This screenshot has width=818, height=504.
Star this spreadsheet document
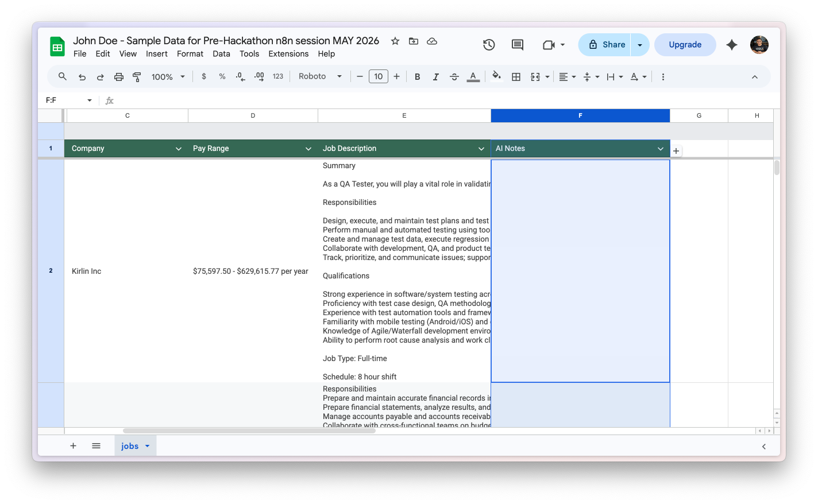[x=395, y=41]
